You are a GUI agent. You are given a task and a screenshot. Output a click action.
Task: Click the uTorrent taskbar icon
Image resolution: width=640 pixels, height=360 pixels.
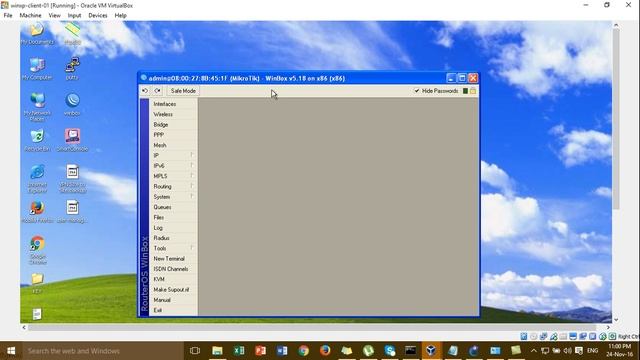[x=368, y=351]
